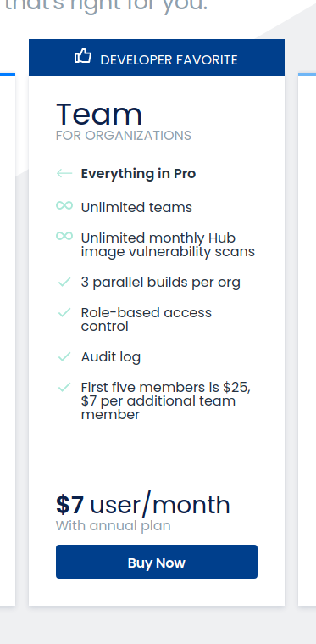Click the left arrow beside Everything in Pro
This screenshot has height=644, width=316.
click(x=64, y=173)
